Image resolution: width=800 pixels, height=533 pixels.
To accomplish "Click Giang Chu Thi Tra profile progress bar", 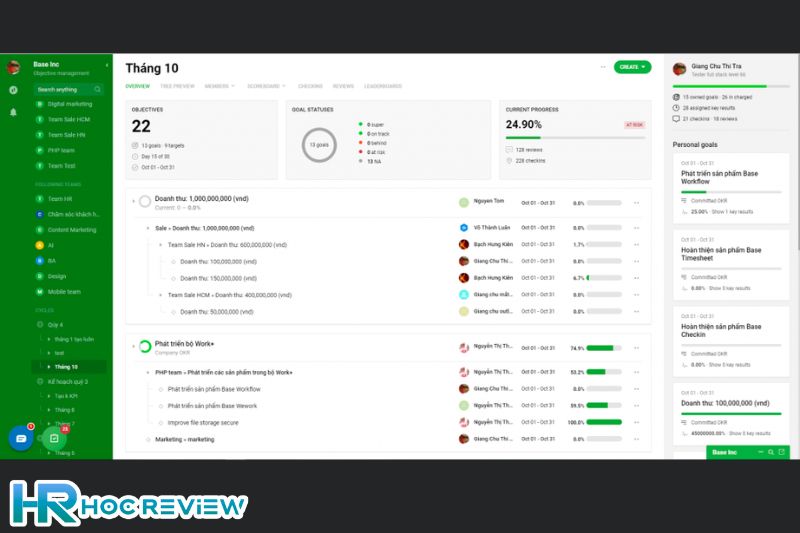I will pos(731,86).
